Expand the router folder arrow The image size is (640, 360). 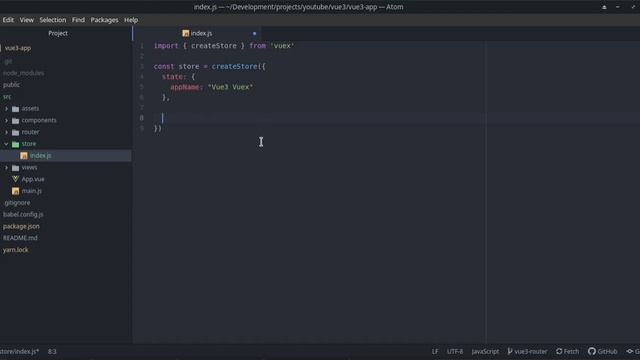[x=6, y=132]
